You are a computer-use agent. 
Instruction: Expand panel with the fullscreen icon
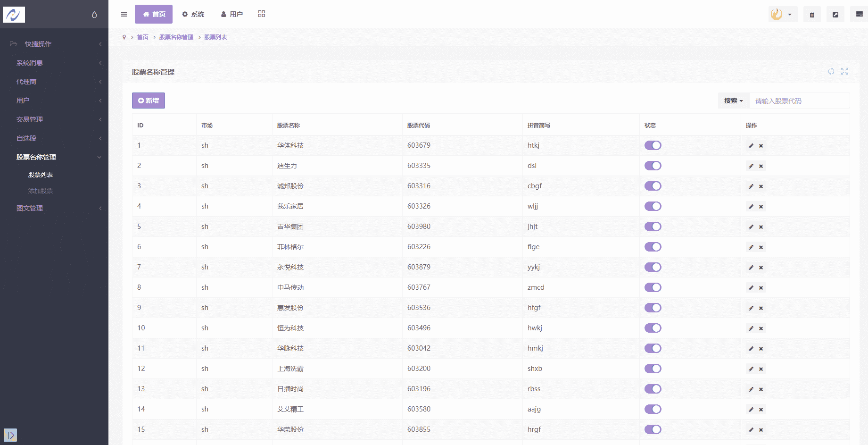(x=844, y=71)
